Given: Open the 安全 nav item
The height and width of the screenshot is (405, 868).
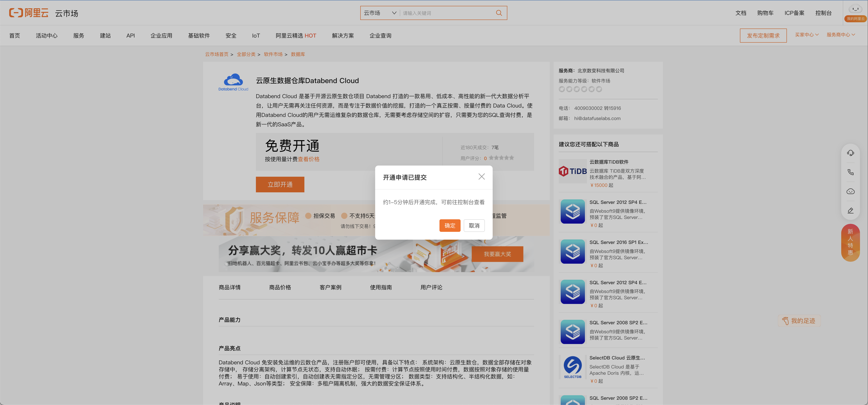Looking at the screenshot, I should tap(231, 35).
